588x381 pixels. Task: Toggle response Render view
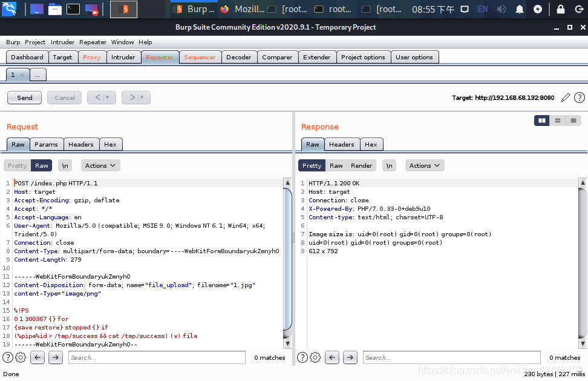pyautogui.click(x=362, y=165)
